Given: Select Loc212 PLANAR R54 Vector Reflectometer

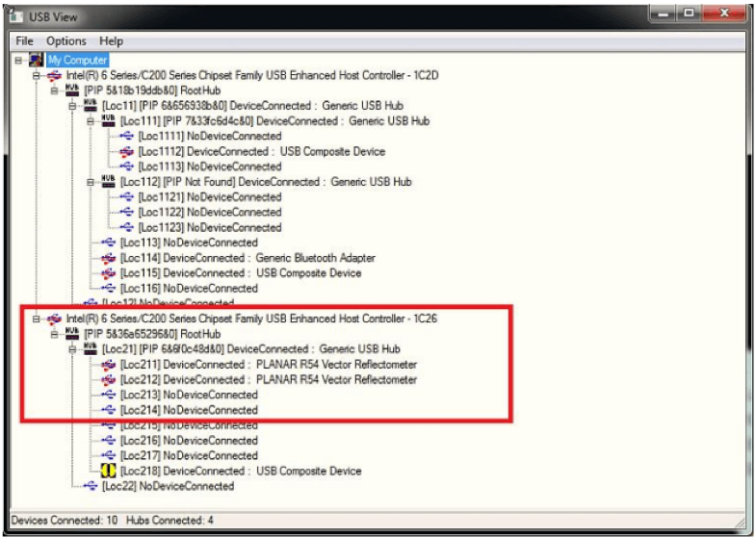Looking at the screenshot, I should [x=269, y=380].
